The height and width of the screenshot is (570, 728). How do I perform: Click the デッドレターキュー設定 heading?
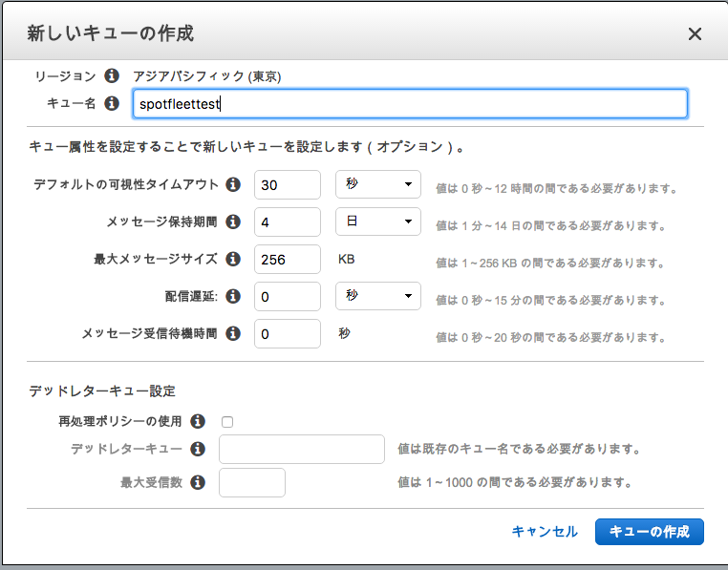[x=102, y=391]
